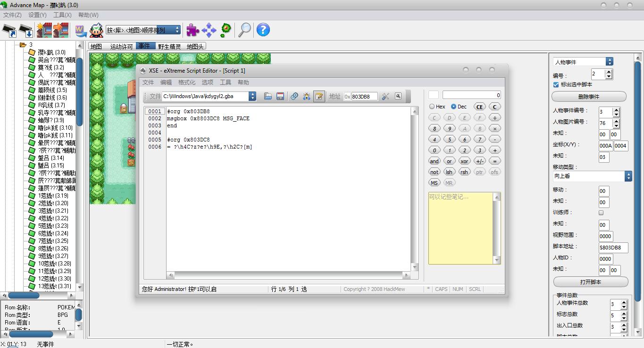Click the calculator MS memory button
Image resolution: width=644 pixels, height=348 pixels.
point(434,182)
